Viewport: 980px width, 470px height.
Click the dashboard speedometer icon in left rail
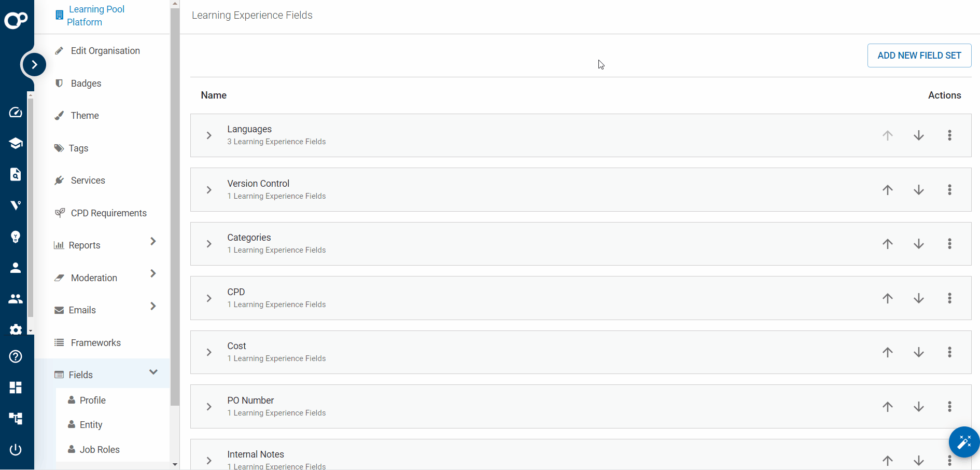(x=16, y=113)
